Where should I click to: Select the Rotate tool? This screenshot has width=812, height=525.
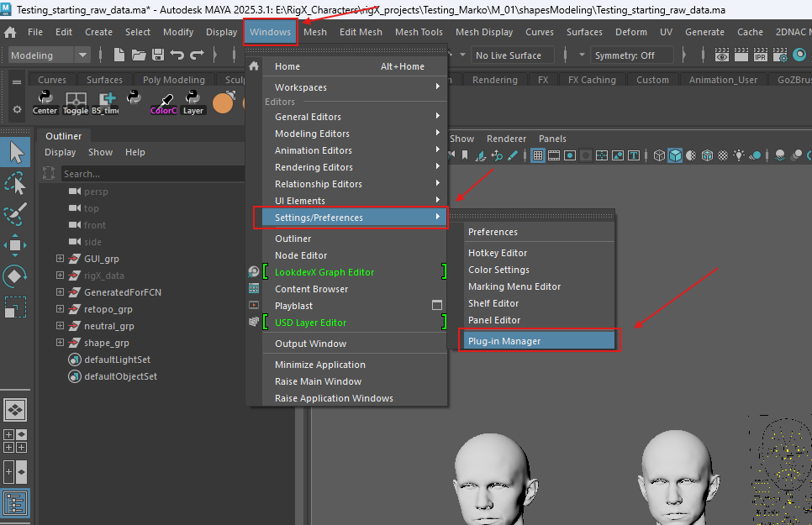click(x=15, y=276)
